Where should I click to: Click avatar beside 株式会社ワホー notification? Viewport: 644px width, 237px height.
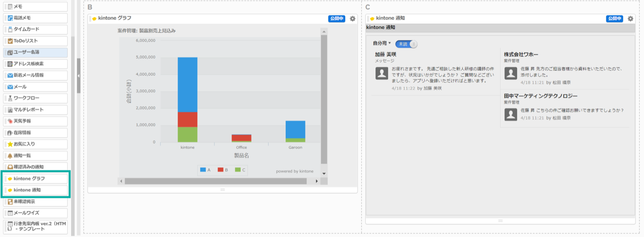tap(511, 73)
